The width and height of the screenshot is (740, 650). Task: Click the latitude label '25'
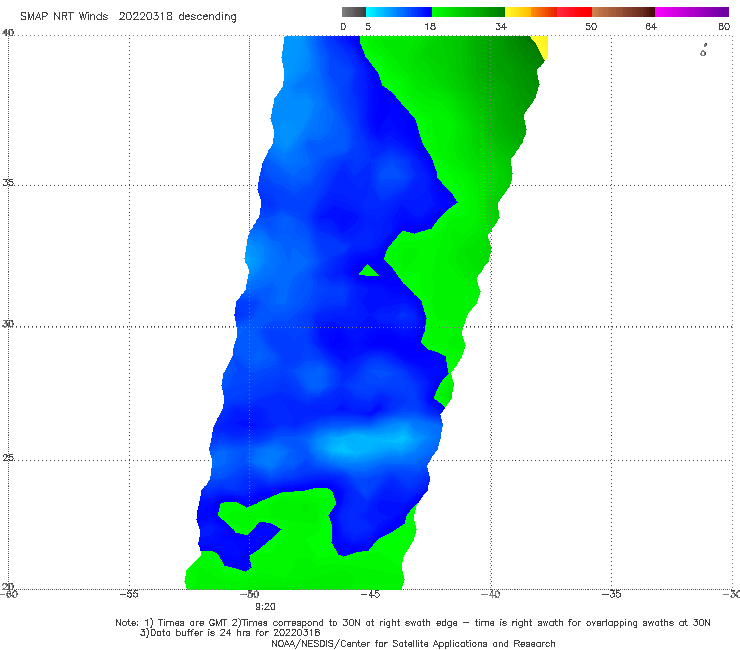point(8,457)
